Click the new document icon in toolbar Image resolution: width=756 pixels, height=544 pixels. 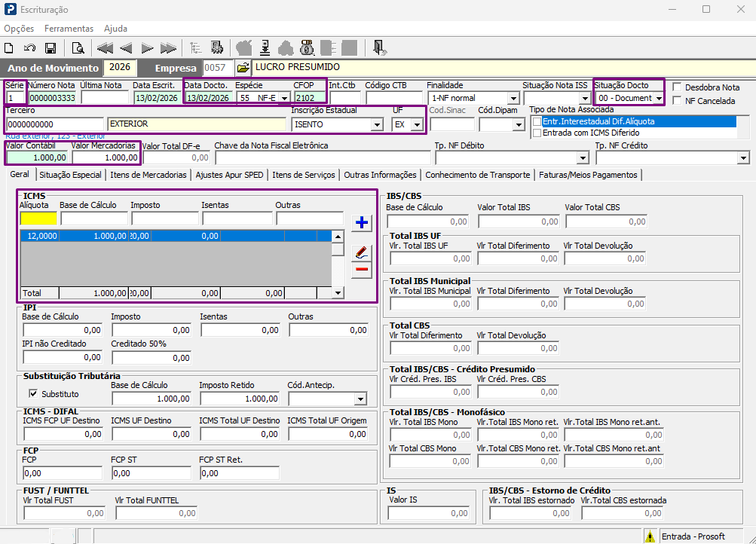tap(9, 48)
